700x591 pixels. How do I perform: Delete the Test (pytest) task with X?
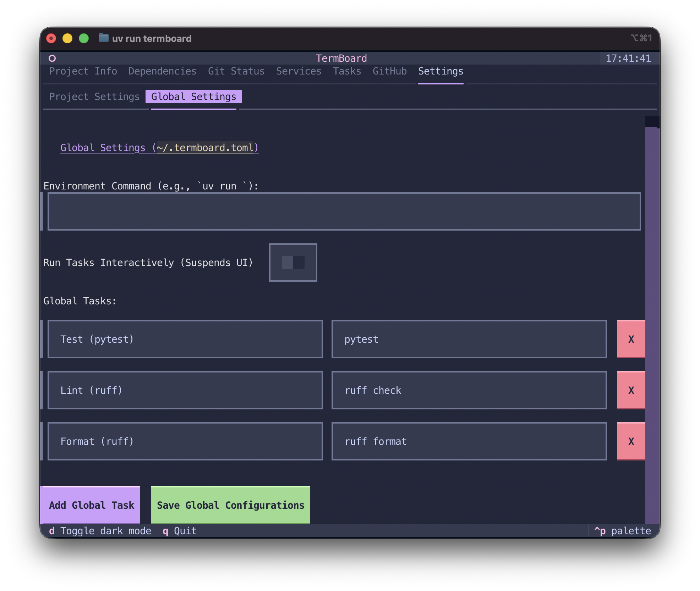coord(631,339)
